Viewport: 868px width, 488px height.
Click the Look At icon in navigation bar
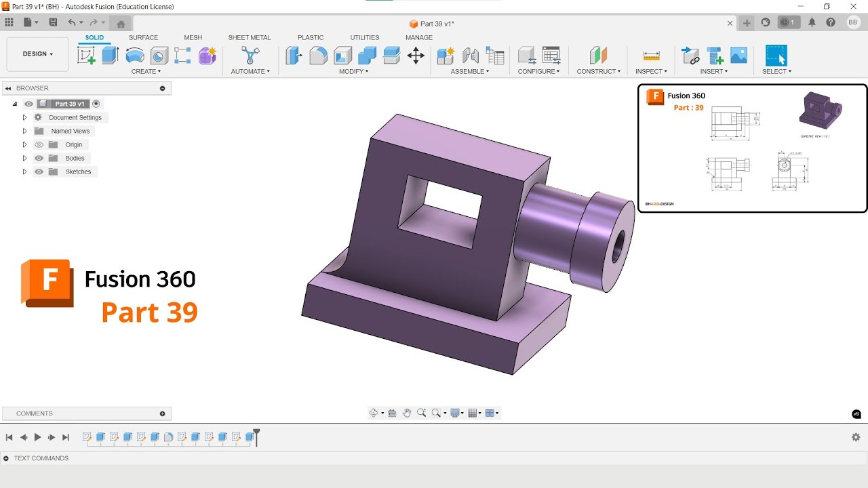pos(392,413)
